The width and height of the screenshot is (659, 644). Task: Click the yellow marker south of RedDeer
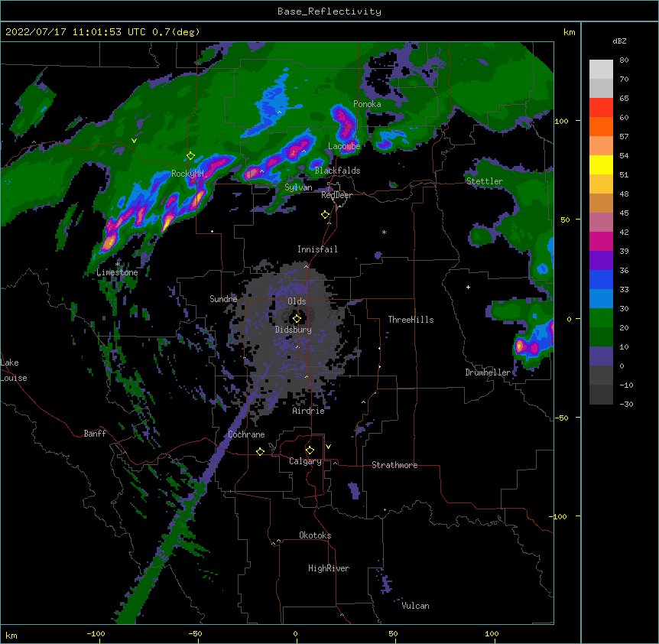pos(325,215)
